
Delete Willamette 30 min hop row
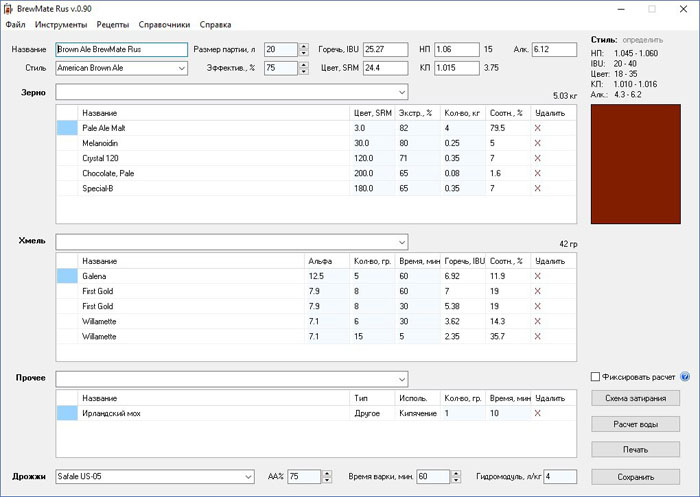[538, 322]
